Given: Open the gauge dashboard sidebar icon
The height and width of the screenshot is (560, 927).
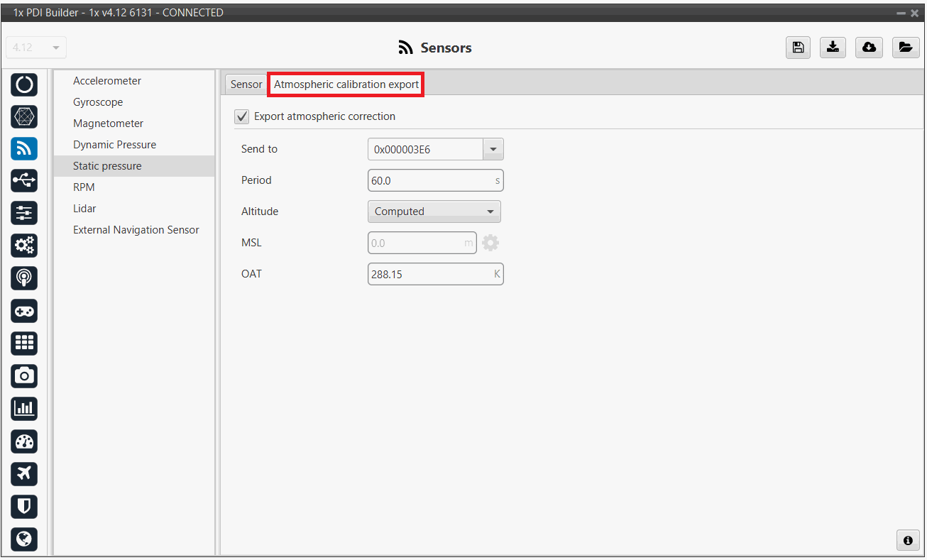Looking at the screenshot, I should tap(24, 441).
